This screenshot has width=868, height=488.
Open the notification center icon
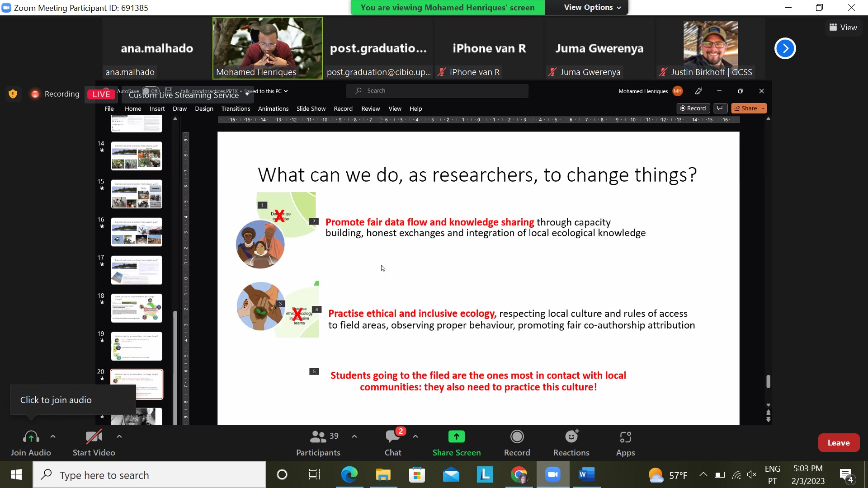[x=847, y=475]
